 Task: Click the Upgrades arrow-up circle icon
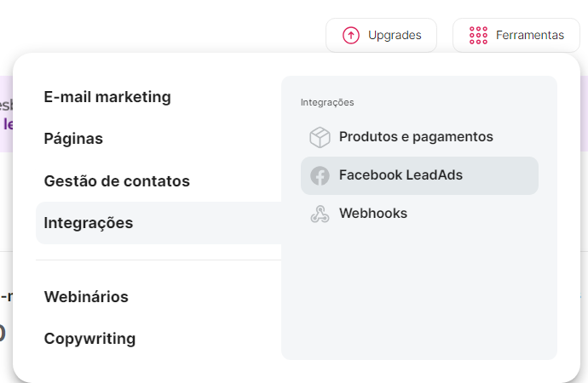351,36
